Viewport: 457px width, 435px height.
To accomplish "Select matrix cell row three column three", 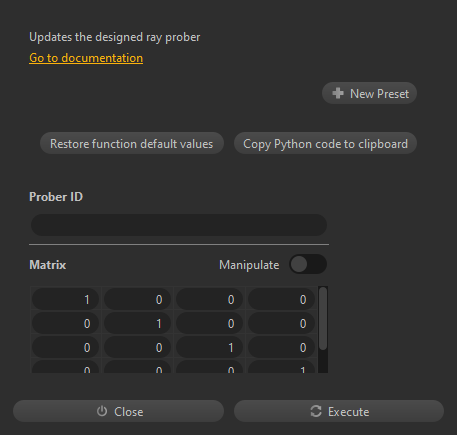I will pos(209,347).
